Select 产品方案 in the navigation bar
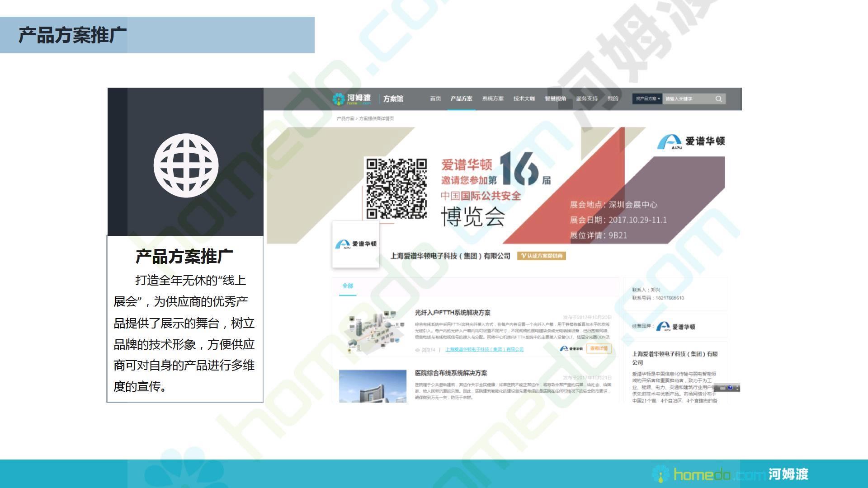The image size is (868, 488). tap(461, 99)
